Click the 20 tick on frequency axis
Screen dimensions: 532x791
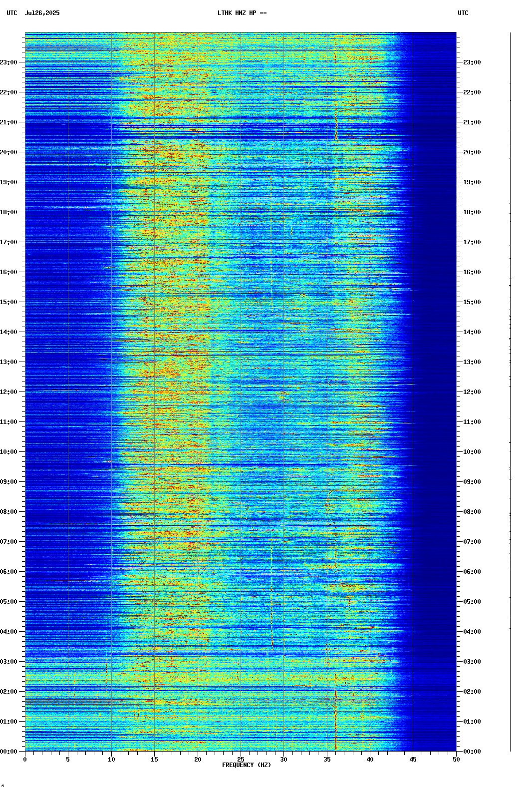(198, 760)
